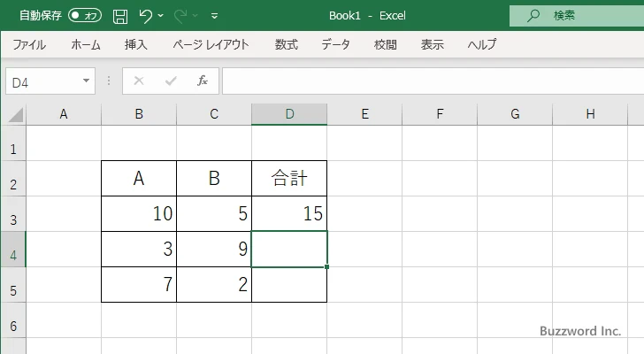Open the ヘルプ tab
The image size is (644, 354).
(x=482, y=44)
